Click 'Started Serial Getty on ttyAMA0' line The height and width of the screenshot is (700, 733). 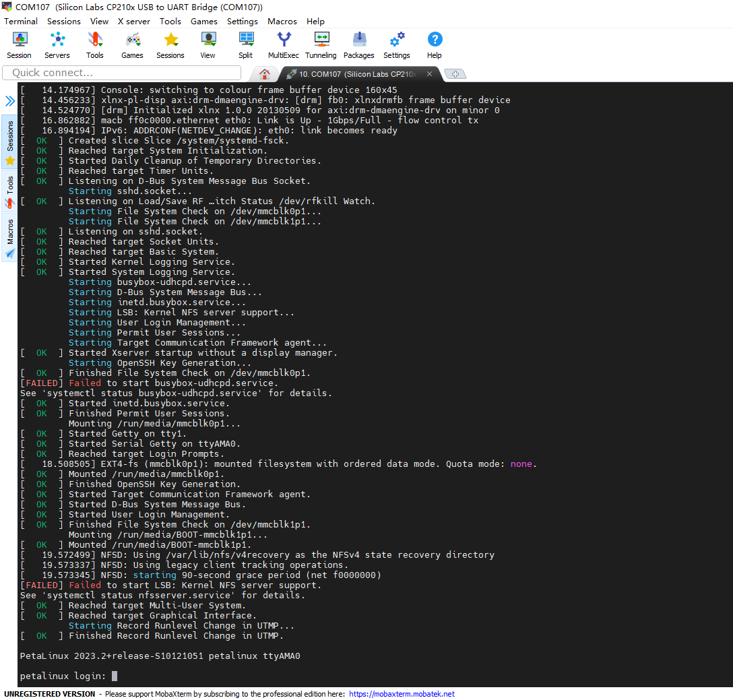click(154, 444)
